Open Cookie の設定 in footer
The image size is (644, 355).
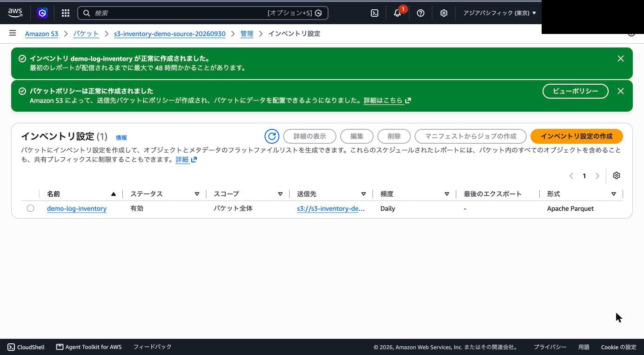618,347
